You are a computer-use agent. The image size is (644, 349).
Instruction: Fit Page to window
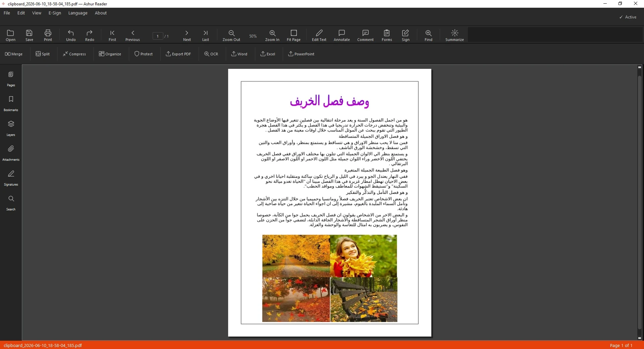pyautogui.click(x=294, y=35)
